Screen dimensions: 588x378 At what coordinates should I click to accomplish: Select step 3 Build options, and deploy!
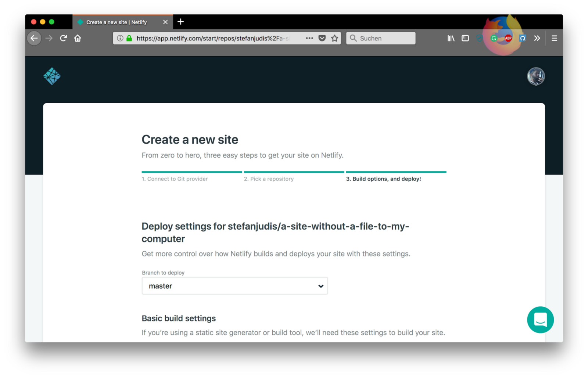point(383,179)
